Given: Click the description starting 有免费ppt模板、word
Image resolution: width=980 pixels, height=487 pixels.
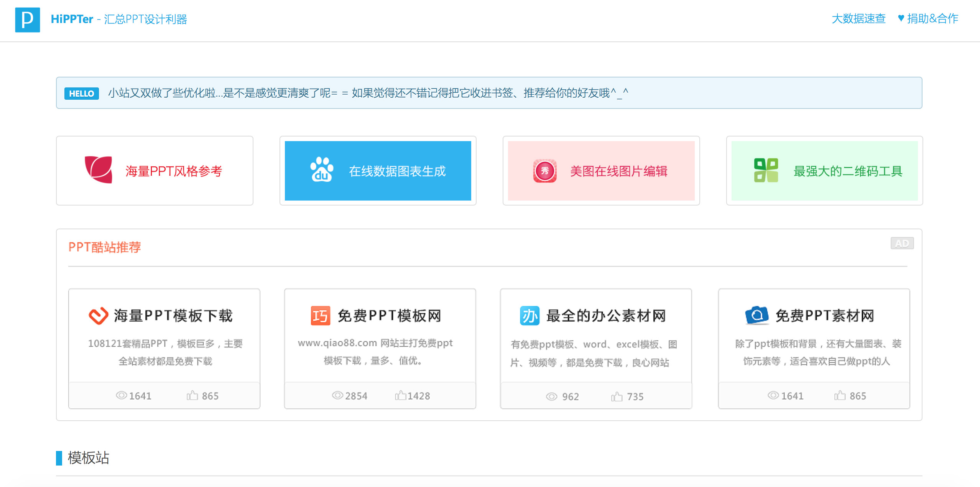Looking at the screenshot, I should (593, 353).
